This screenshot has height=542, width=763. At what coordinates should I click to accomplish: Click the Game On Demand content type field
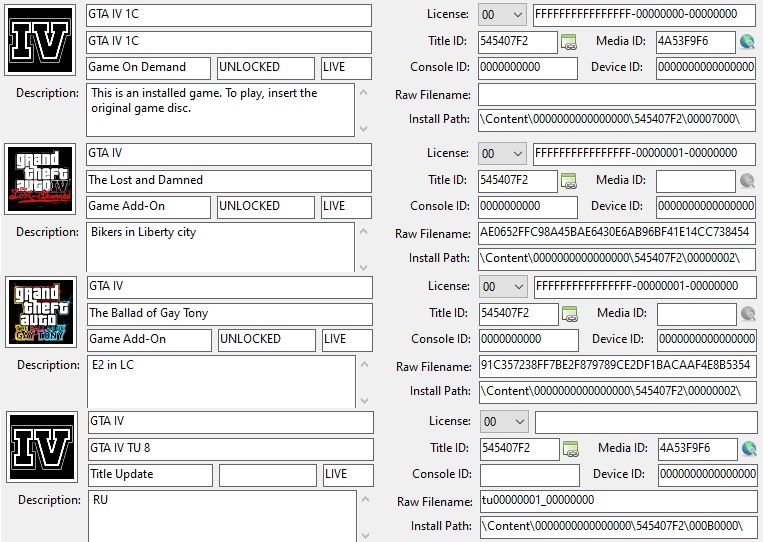pyautogui.click(x=148, y=68)
